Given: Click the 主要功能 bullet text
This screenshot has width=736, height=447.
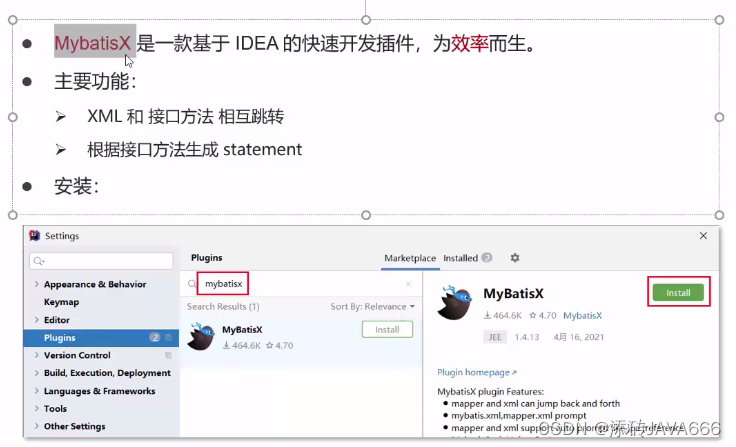Looking at the screenshot, I should pos(95,81).
